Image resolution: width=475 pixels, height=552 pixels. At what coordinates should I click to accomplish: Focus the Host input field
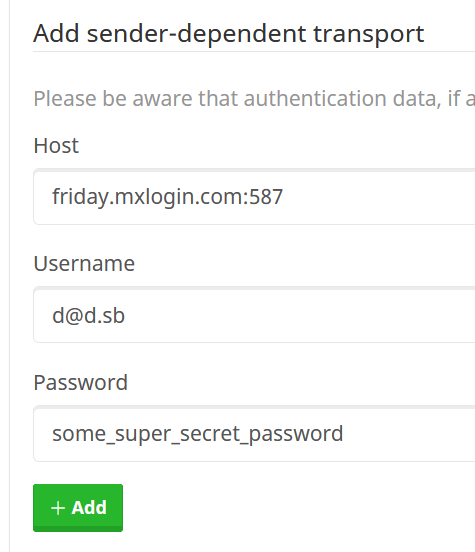[254, 196]
